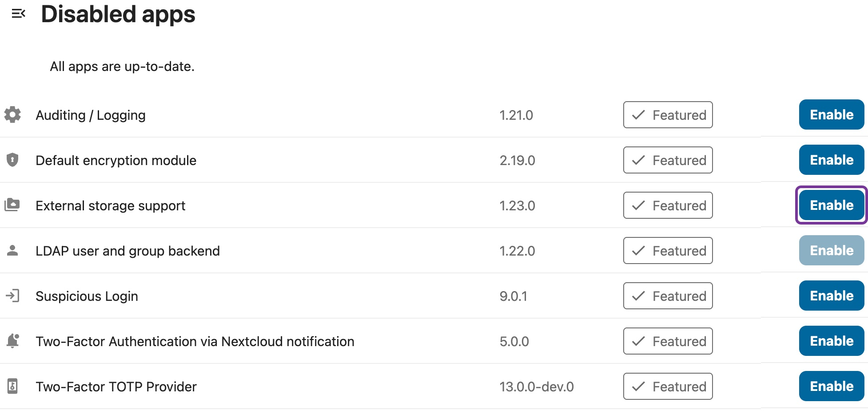This screenshot has height=418, width=868.
Task: Click the Suspicious Login arrow icon
Action: point(12,296)
